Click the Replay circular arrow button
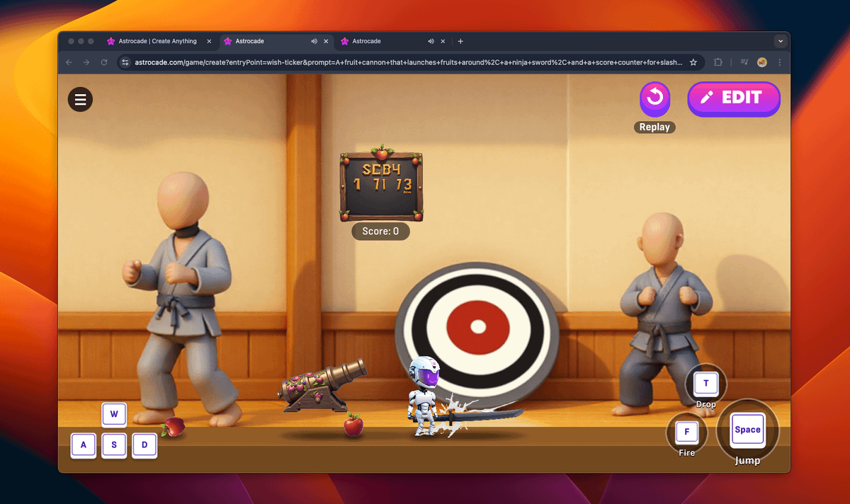The image size is (850, 504). pyautogui.click(x=654, y=97)
